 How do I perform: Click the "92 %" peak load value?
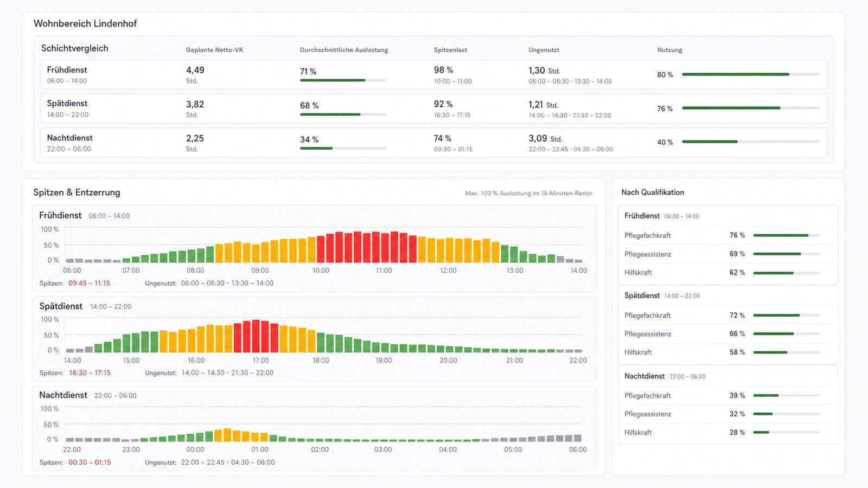pyautogui.click(x=443, y=104)
